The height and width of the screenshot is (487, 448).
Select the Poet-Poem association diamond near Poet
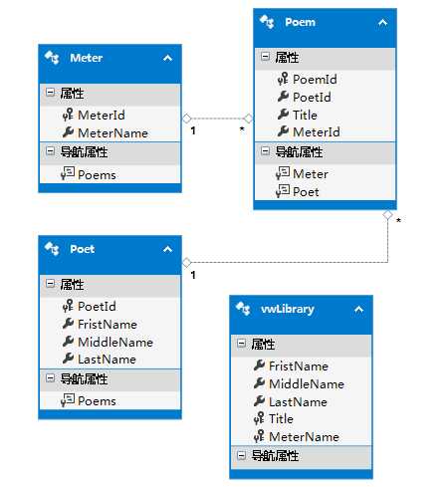tap(187, 262)
